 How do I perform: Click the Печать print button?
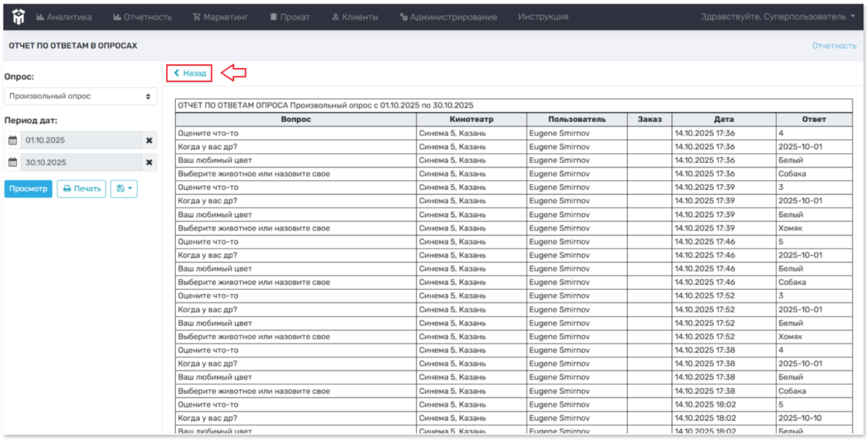(x=81, y=189)
